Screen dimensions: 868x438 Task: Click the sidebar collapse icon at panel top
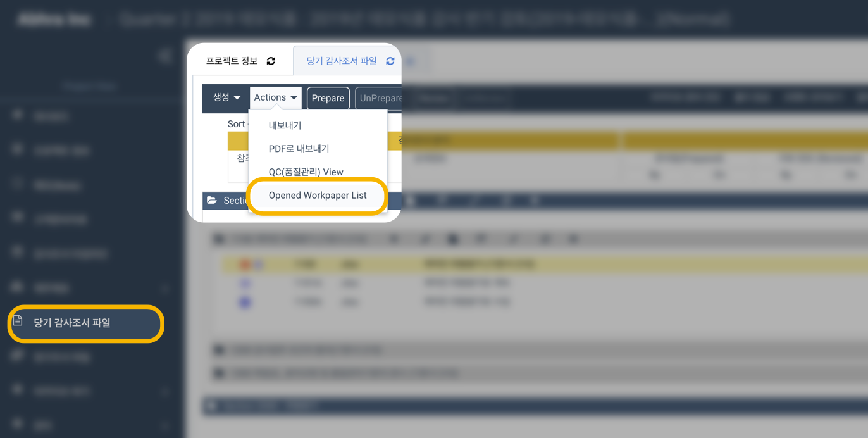point(164,56)
